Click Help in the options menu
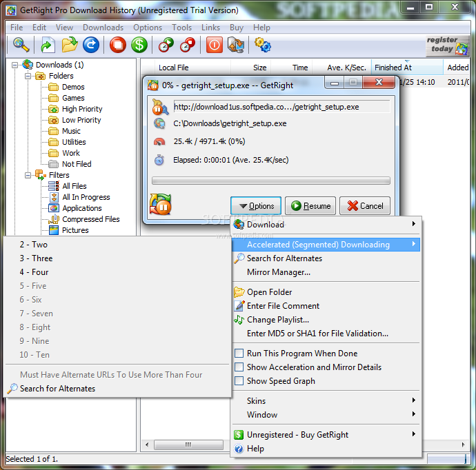This screenshot has height=470, width=476. [x=326, y=449]
